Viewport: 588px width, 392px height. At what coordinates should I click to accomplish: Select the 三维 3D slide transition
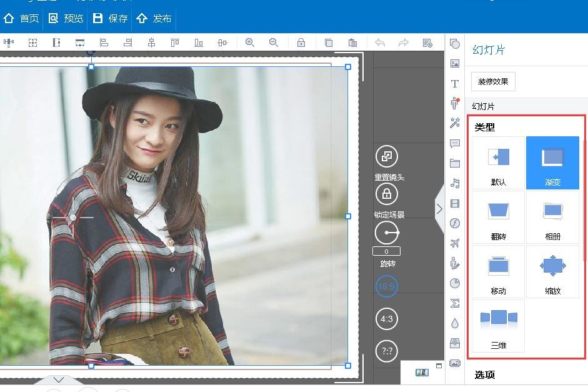497,326
